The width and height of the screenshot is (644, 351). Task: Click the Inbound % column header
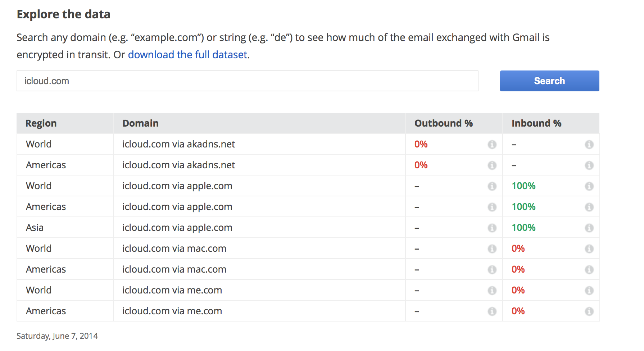(536, 123)
